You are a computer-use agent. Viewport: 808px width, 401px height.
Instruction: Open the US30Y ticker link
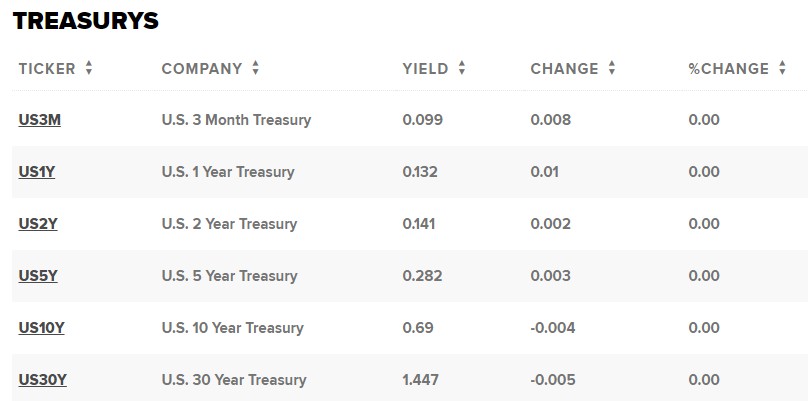pos(43,380)
